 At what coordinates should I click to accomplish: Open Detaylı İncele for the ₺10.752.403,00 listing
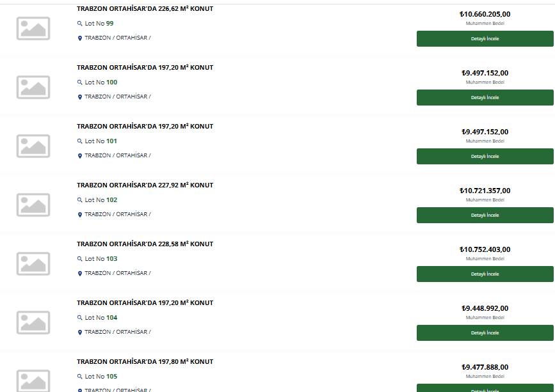(x=485, y=274)
